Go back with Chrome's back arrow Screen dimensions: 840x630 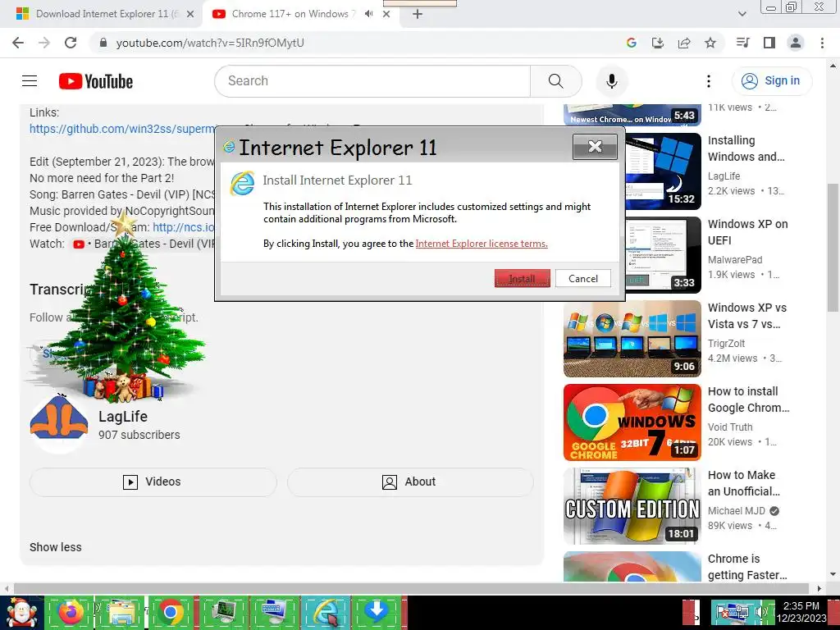[18, 43]
